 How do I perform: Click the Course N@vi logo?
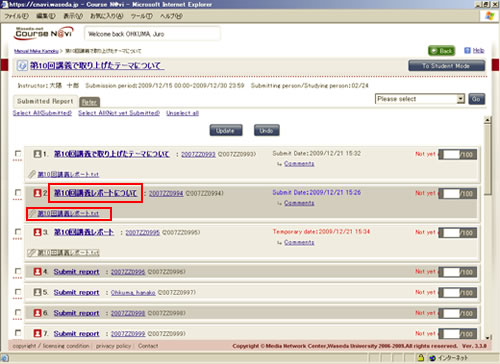tap(44, 33)
